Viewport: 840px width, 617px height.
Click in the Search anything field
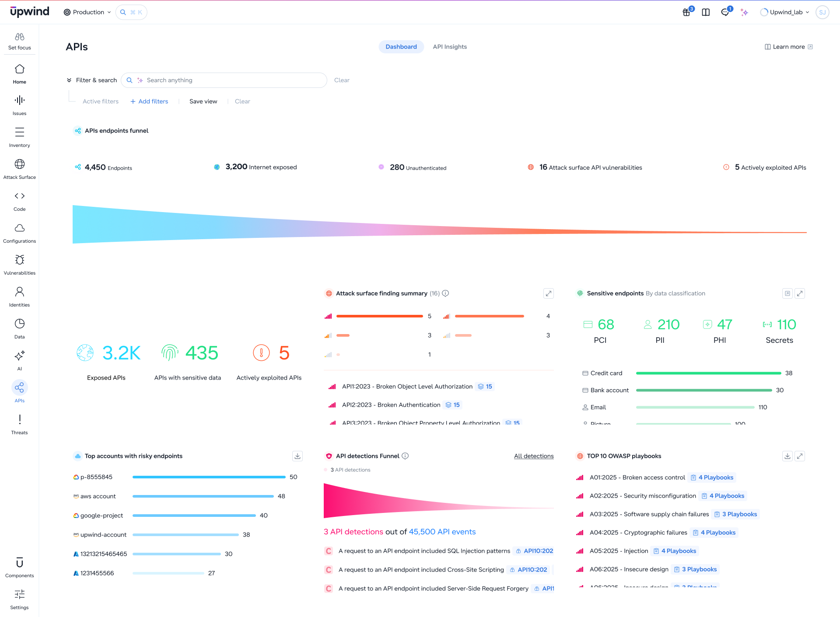pos(224,80)
